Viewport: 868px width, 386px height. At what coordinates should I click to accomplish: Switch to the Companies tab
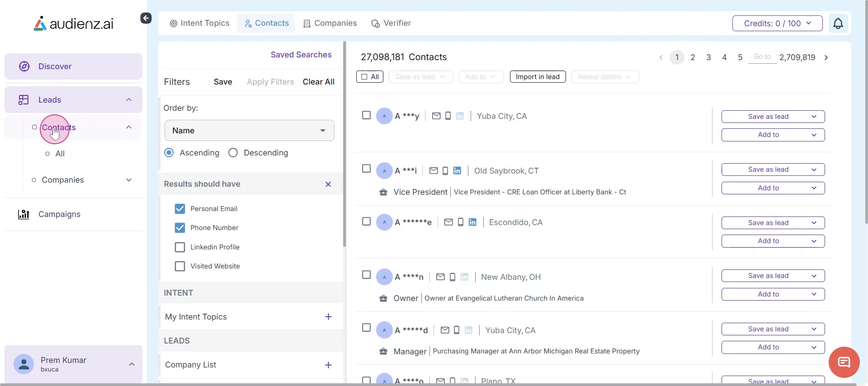point(330,24)
